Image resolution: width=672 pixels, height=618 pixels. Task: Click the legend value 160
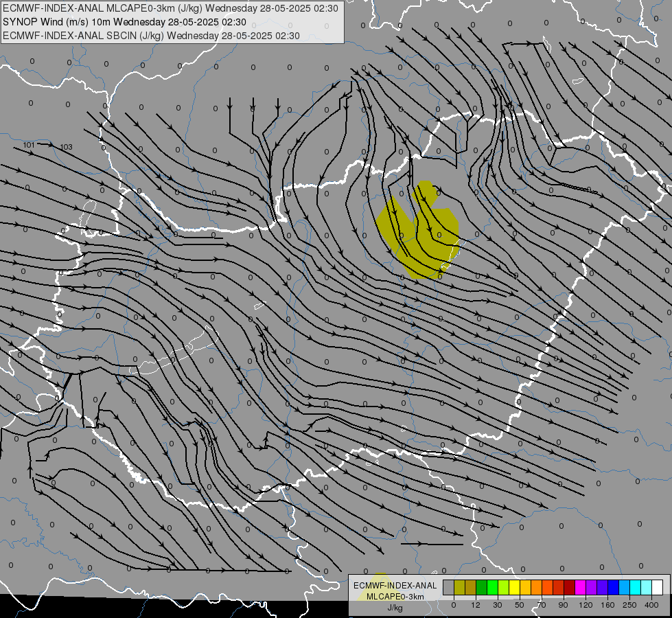[607, 605]
